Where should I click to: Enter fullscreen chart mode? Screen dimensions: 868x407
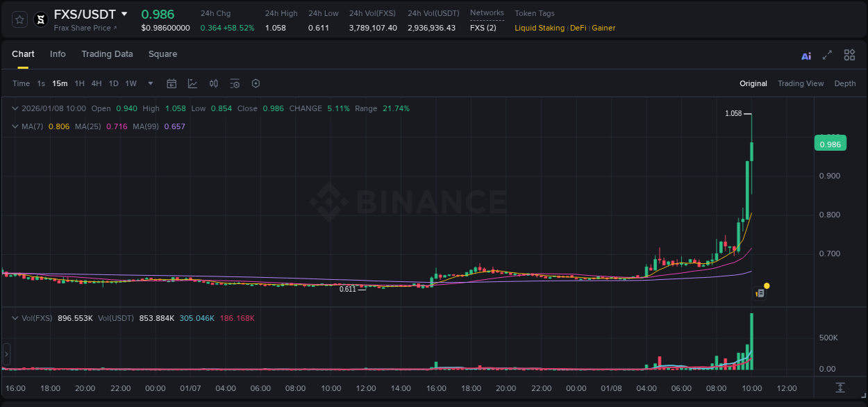(826, 55)
